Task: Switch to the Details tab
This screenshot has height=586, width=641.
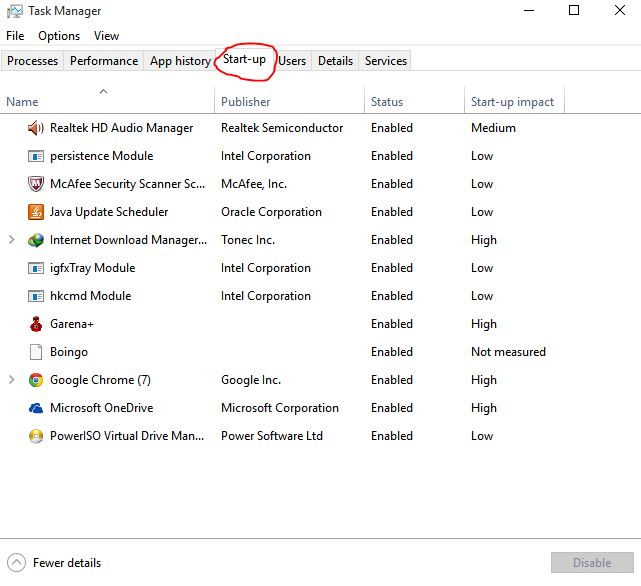Action: [335, 61]
